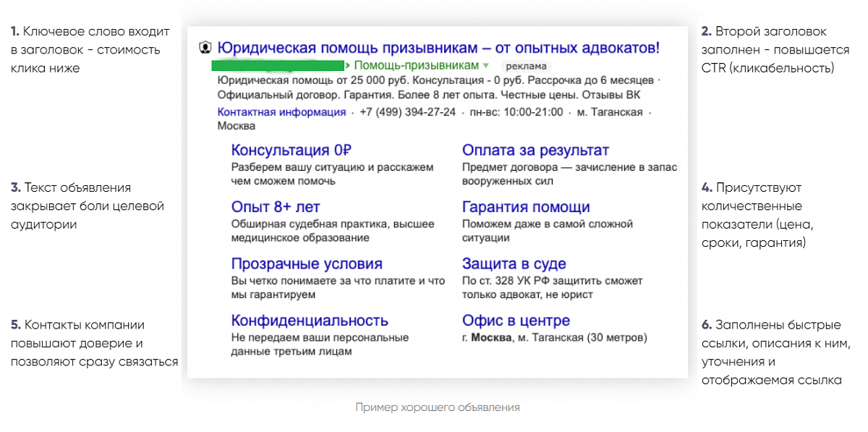
Task: Expand the dropdown arrow next to 'Помощь-призывникам'
Action: click(x=486, y=66)
